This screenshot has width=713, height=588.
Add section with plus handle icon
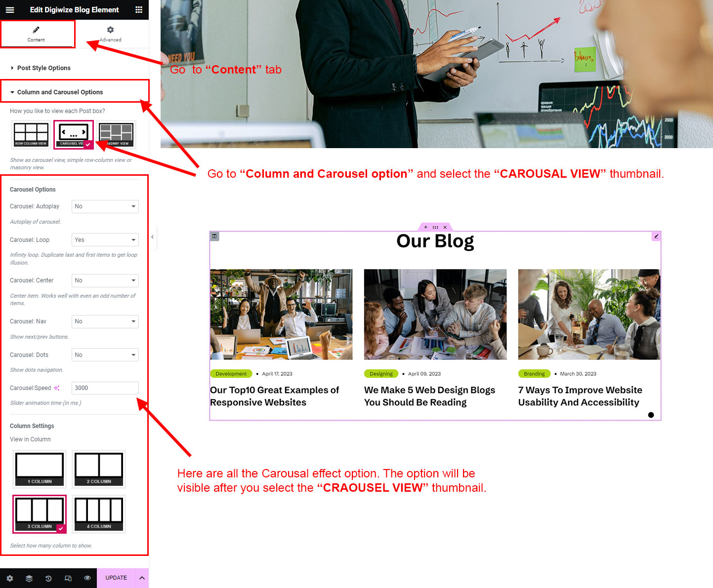[426, 227]
